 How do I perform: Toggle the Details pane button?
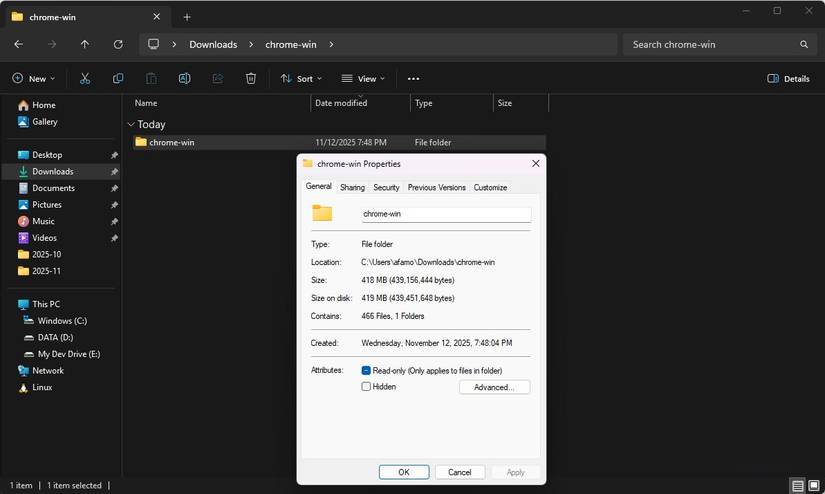pyautogui.click(x=788, y=78)
